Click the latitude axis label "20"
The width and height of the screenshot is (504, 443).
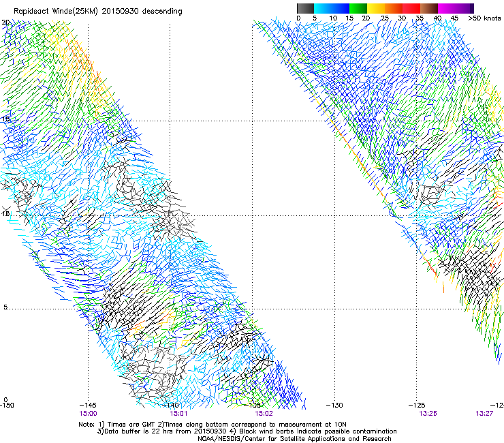click(x=5, y=22)
